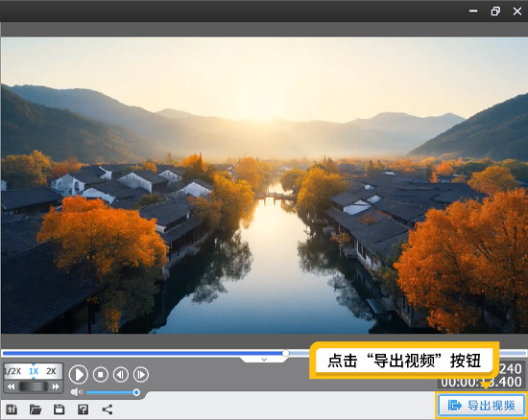Open a project with the folder icon
The image size is (528, 420).
click(x=36, y=409)
